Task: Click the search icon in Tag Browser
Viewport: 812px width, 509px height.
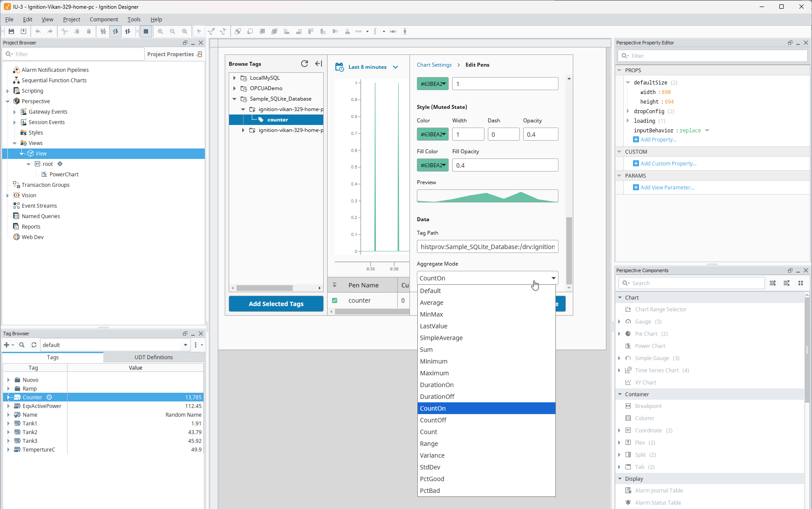Action: (22, 345)
